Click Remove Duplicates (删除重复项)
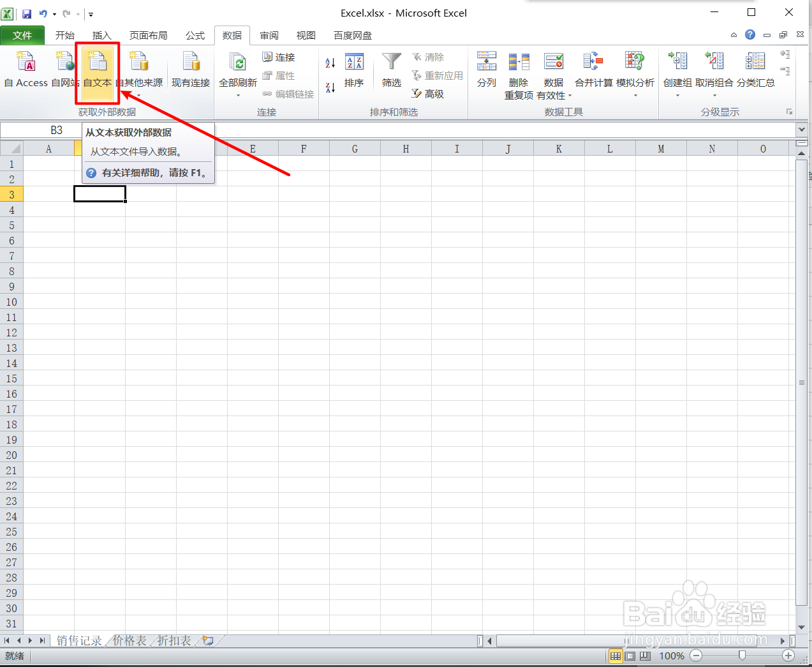 [519, 75]
